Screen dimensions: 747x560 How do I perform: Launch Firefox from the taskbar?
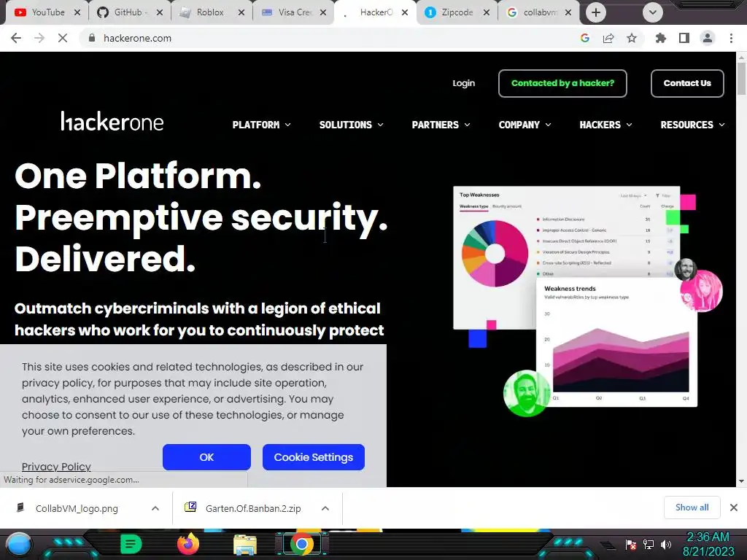coord(188,544)
